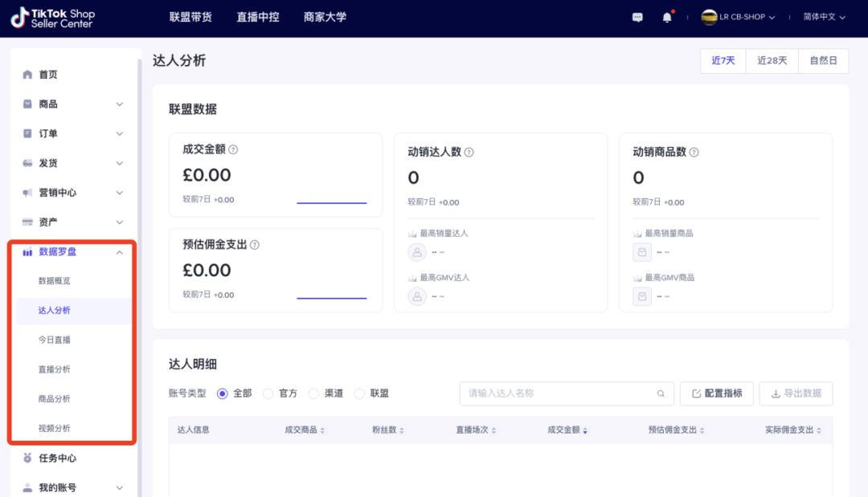Image resolution: width=868 pixels, height=497 pixels.
Task: Click the 最高GMV商品 placeholder icon
Action: tap(642, 296)
